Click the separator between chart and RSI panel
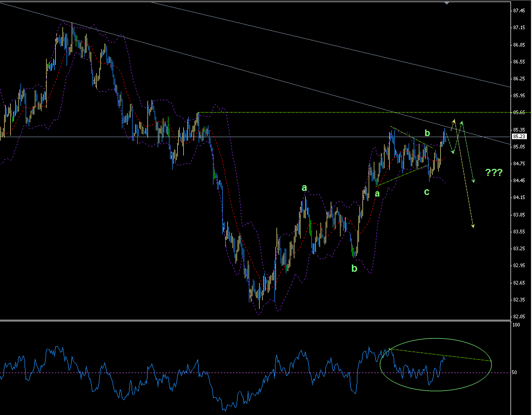The width and height of the screenshot is (532, 415). [256, 321]
